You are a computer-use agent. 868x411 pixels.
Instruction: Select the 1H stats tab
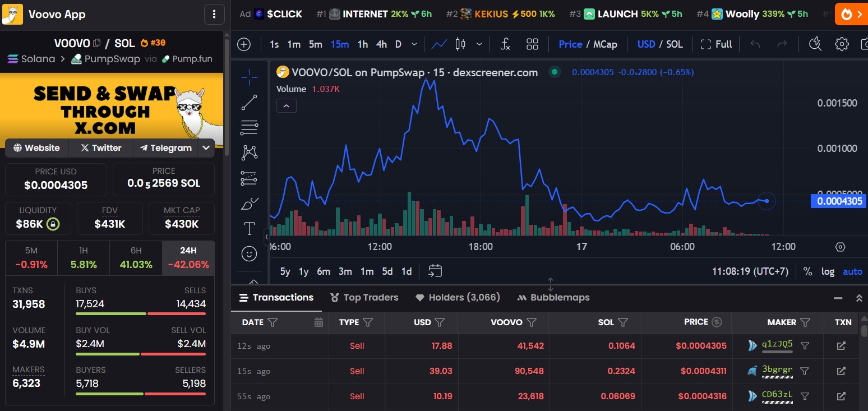coord(84,258)
